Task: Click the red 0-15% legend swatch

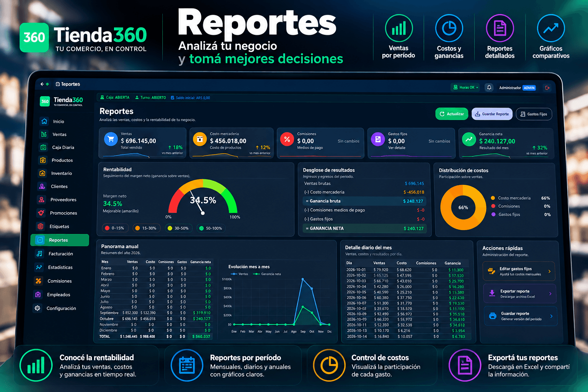Action: click(107, 228)
